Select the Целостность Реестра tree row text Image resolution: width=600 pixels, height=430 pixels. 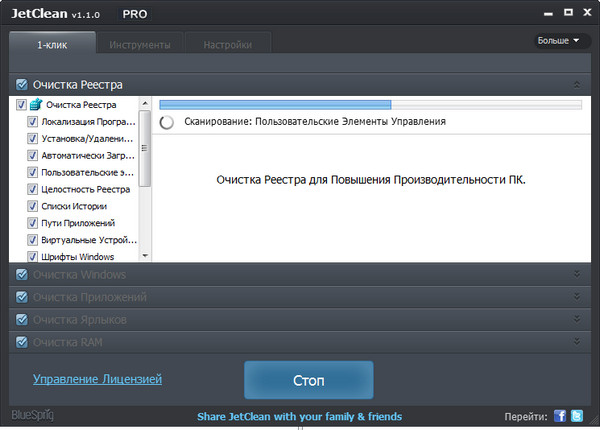(x=86, y=189)
